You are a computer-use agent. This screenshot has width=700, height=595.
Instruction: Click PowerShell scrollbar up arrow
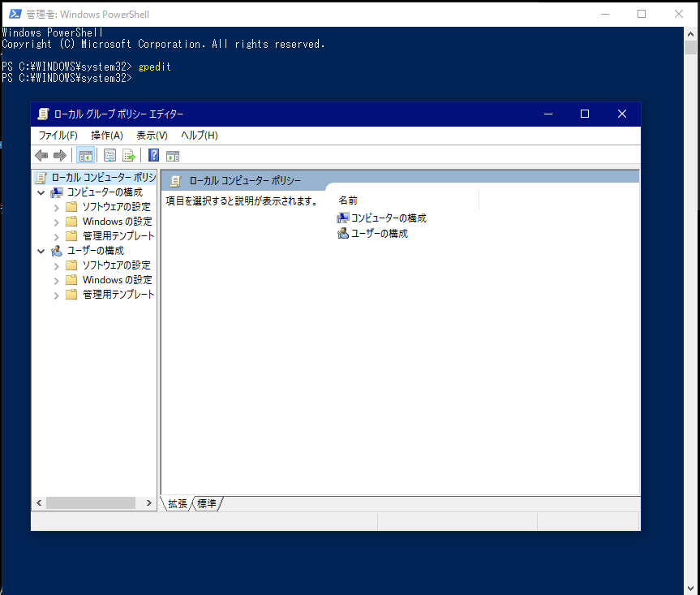[690, 33]
